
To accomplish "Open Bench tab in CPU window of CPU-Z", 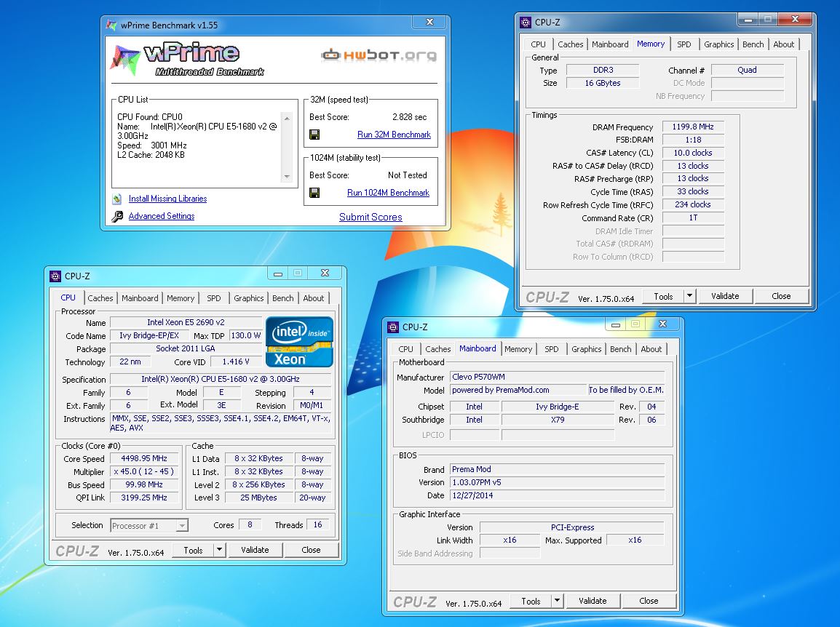I will coord(283,298).
